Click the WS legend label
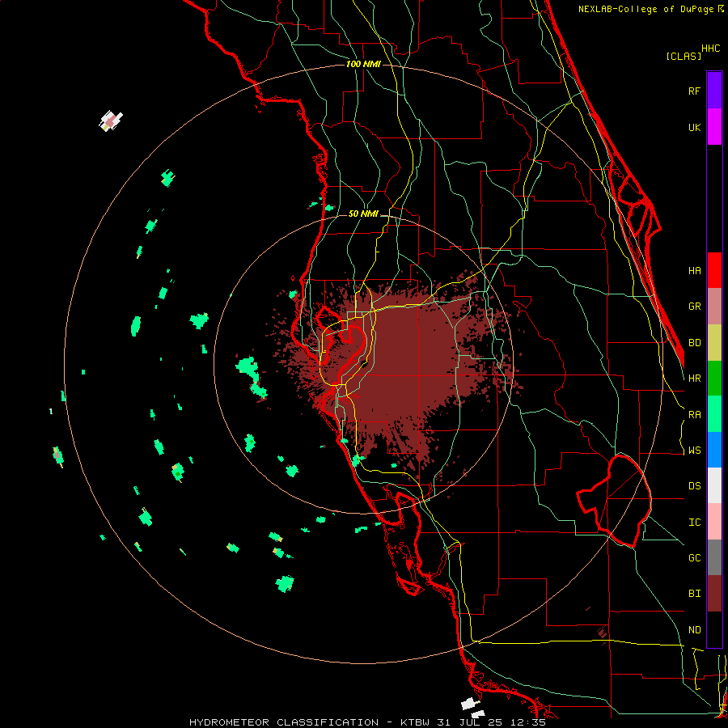728x728 pixels. tap(695, 451)
